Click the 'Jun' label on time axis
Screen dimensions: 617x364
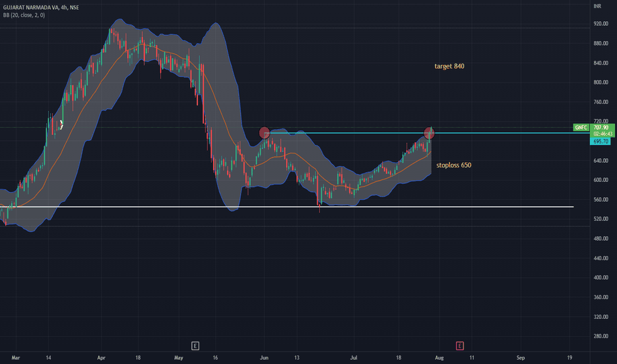point(264,357)
